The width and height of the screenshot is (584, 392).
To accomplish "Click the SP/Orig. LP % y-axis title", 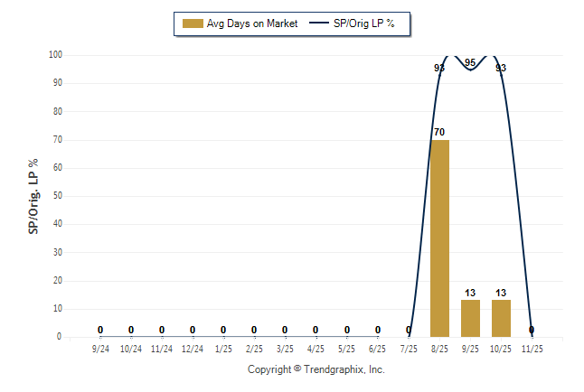I will click(33, 195).
